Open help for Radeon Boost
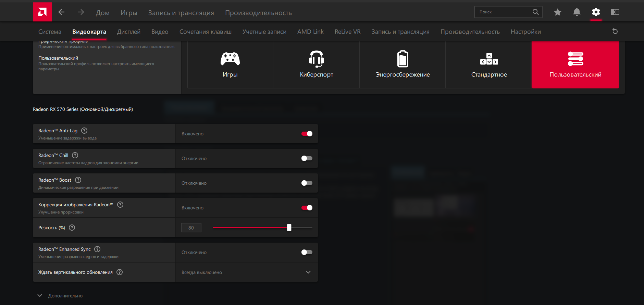 click(x=78, y=180)
